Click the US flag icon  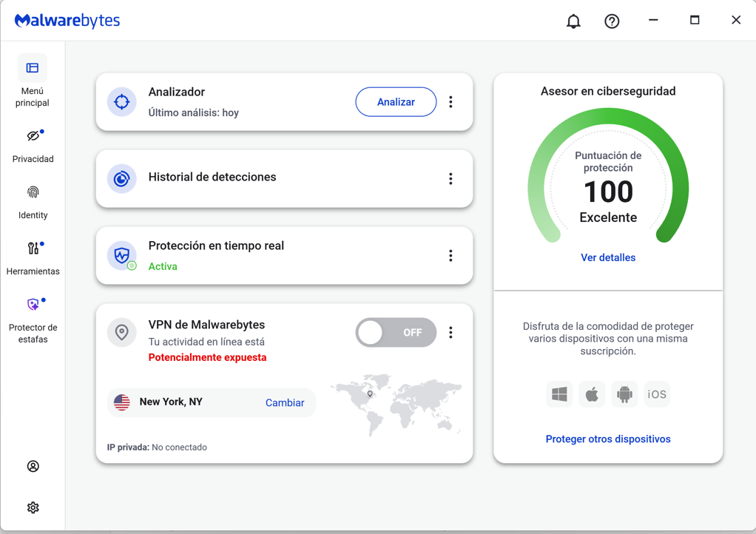[122, 402]
